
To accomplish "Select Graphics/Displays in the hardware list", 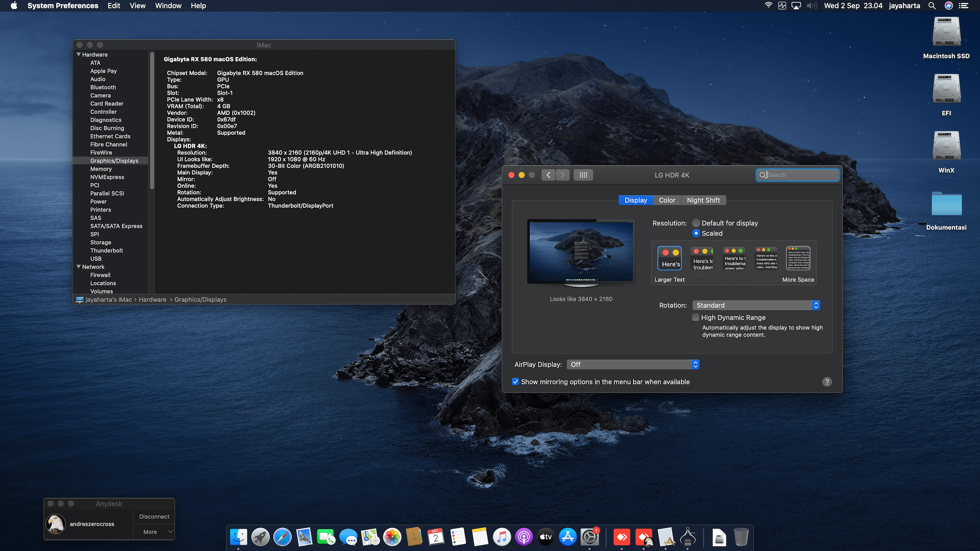I will (x=114, y=160).
